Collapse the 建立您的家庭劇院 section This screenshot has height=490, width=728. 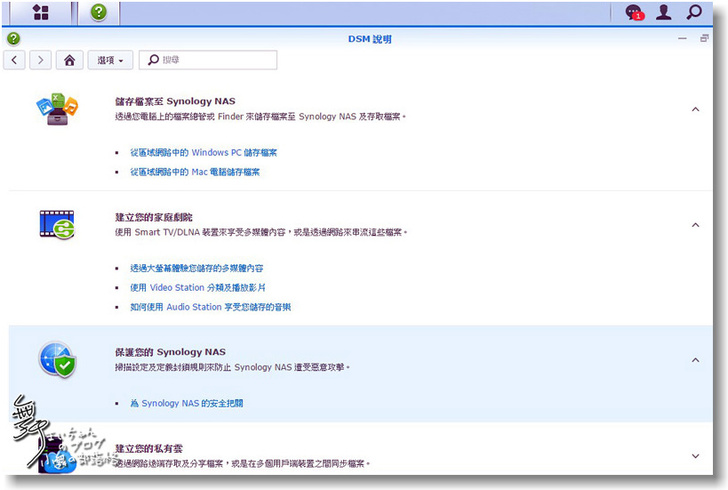click(x=695, y=225)
